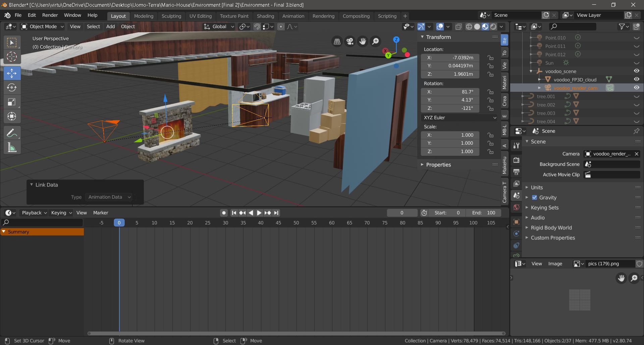
Task: Select the Rotate tool
Action: pyautogui.click(x=12, y=87)
